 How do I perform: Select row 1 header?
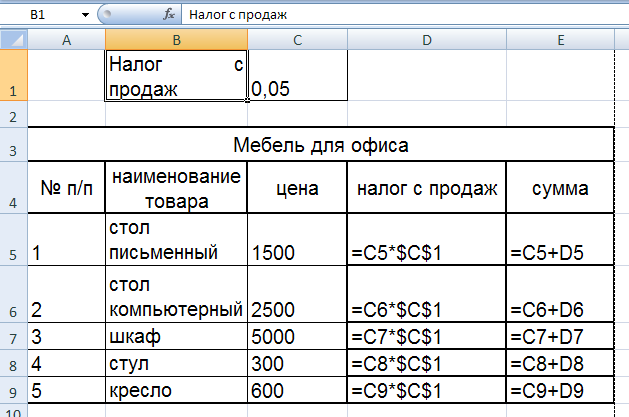click(x=14, y=75)
